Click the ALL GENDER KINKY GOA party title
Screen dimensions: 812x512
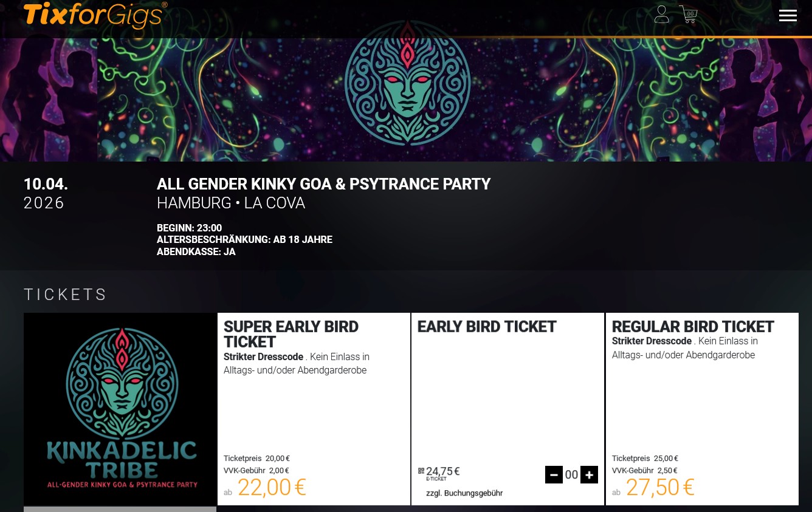point(323,184)
